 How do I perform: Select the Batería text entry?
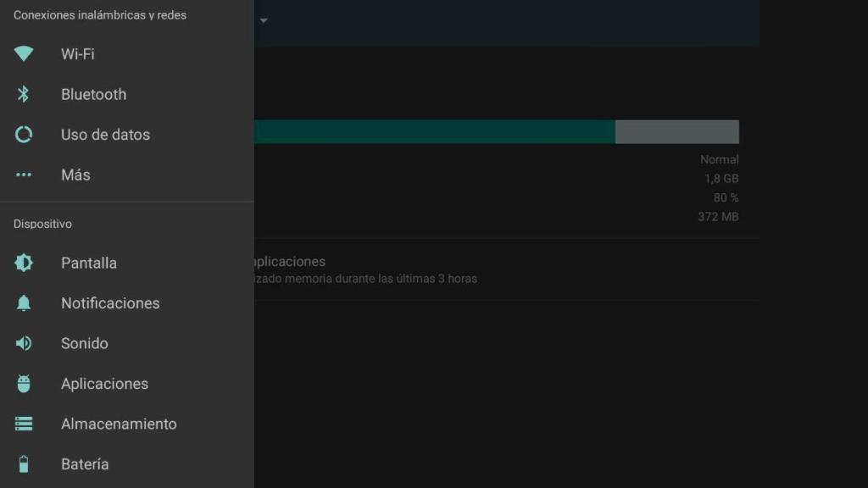[85, 464]
